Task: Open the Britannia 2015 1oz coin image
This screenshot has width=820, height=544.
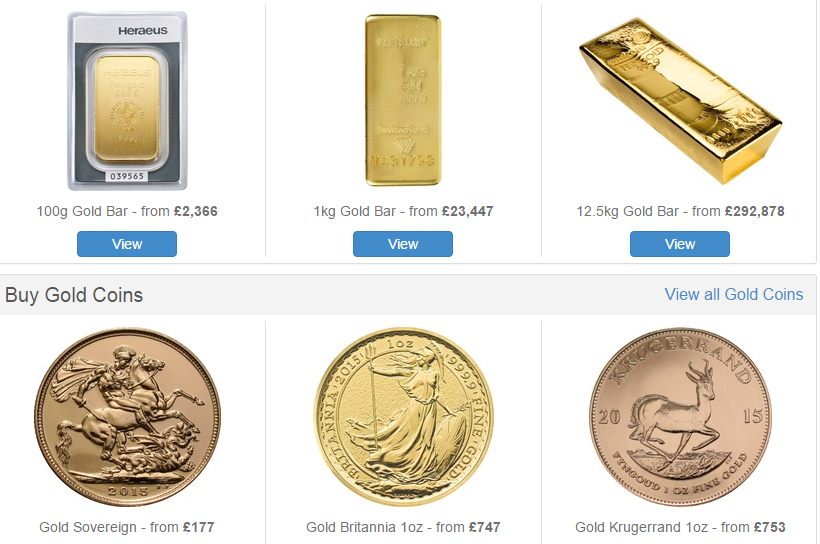Action: coord(403,417)
